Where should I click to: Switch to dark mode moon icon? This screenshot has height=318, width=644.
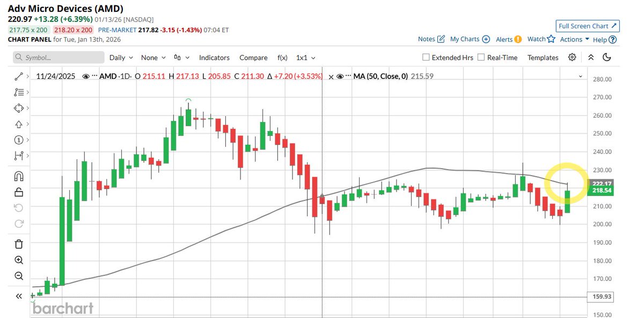pyautogui.click(x=607, y=57)
